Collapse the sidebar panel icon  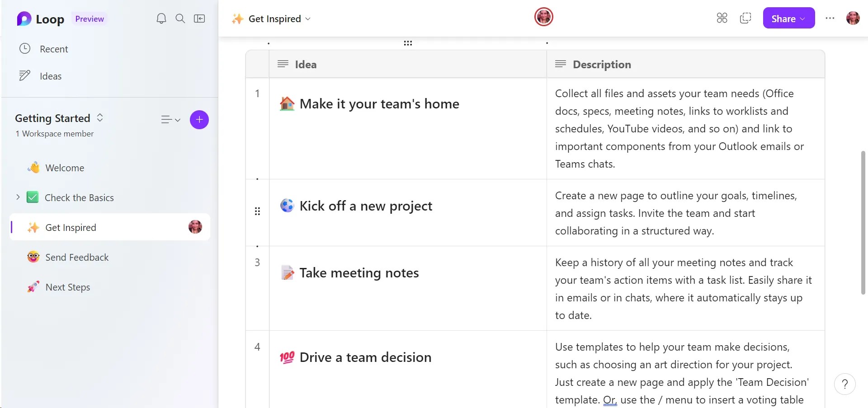(x=199, y=19)
